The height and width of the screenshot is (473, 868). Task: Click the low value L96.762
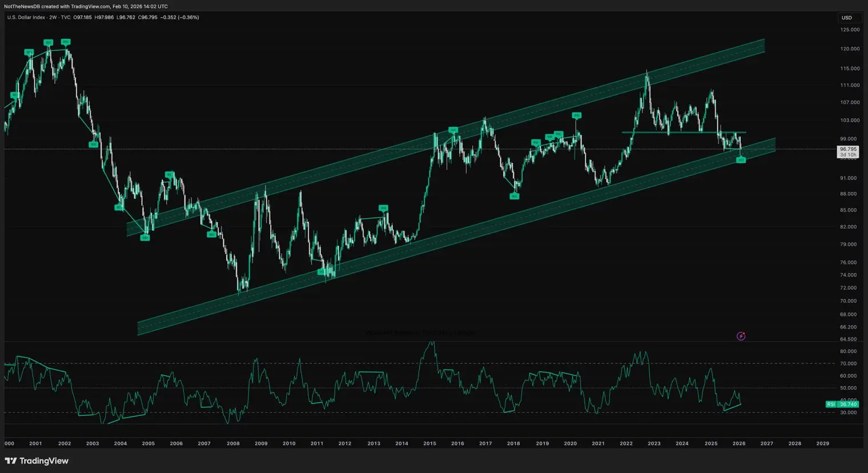pyautogui.click(x=126, y=17)
